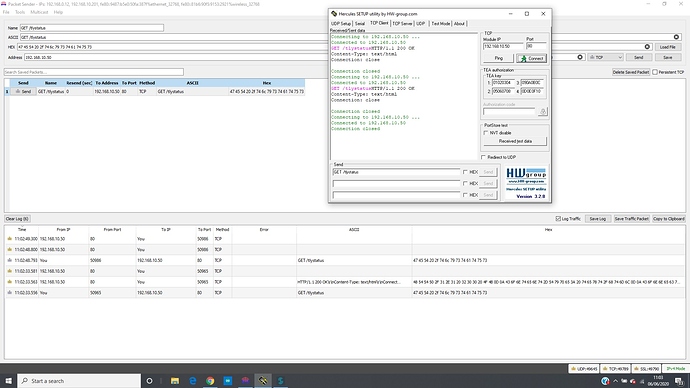Click the cloud sync tray icon
The image size is (690, 388).
tap(633, 381)
